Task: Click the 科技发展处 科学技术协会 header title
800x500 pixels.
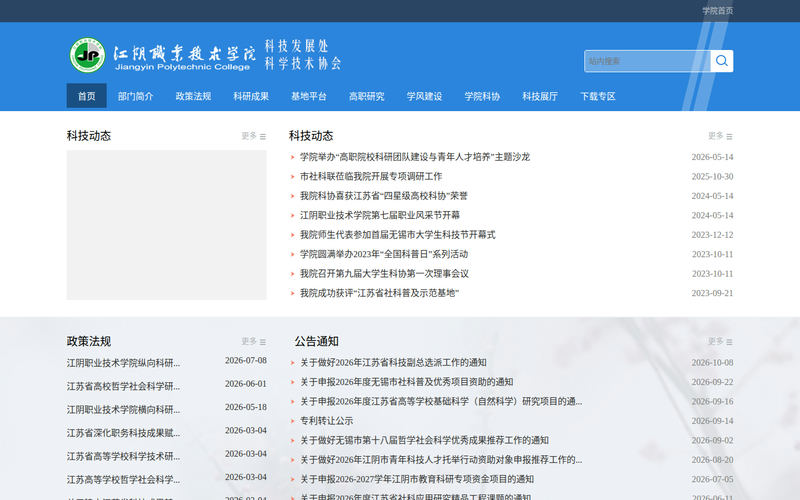Action: pos(303,55)
